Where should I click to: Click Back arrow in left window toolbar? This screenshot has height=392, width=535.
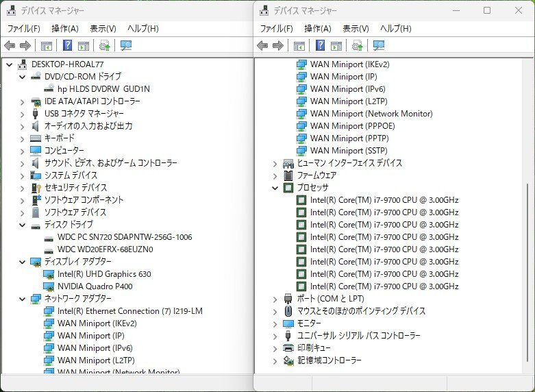pyautogui.click(x=10, y=45)
